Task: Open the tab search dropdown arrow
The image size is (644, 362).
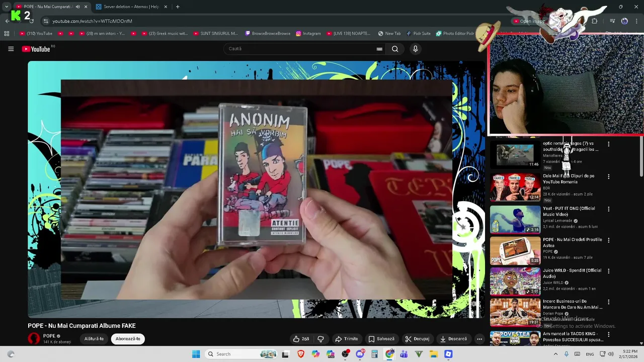Action: point(7,7)
